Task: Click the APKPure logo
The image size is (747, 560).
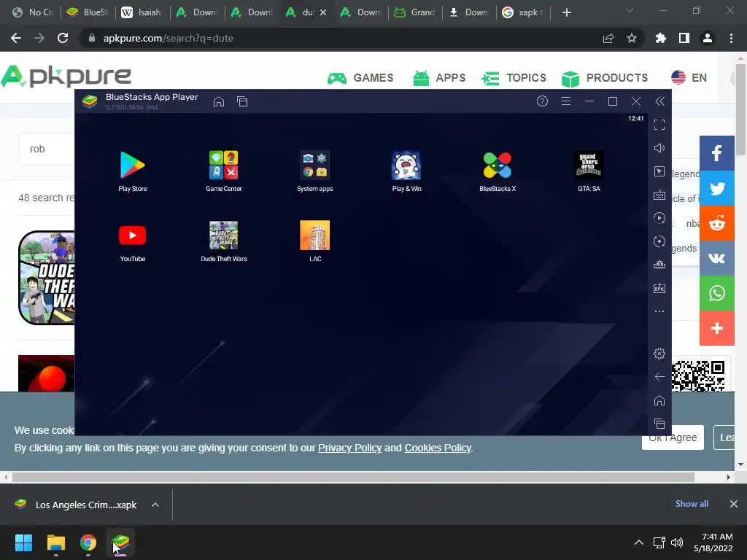Action: (x=66, y=76)
